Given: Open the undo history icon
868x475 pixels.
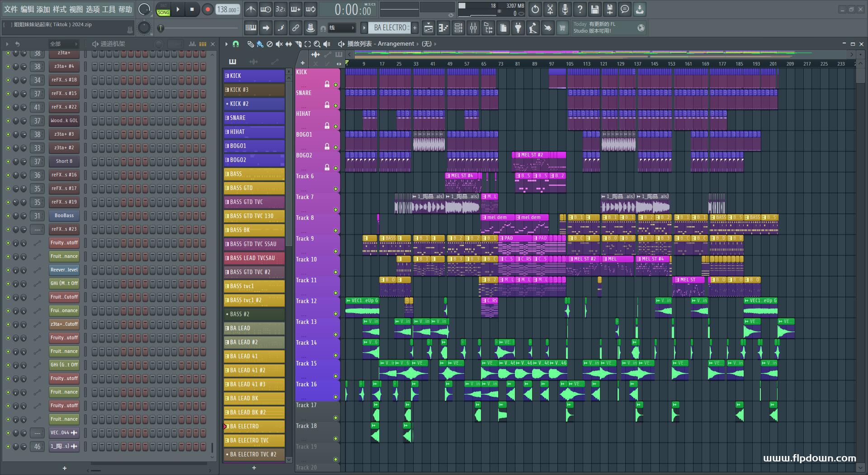Looking at the screenshot, I should [535, 9].
